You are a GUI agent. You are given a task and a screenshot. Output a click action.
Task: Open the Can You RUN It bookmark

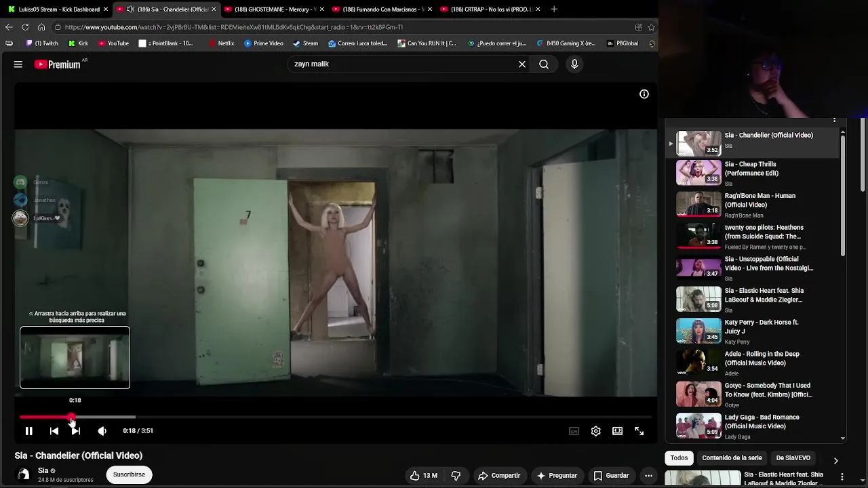click(427, 43)
